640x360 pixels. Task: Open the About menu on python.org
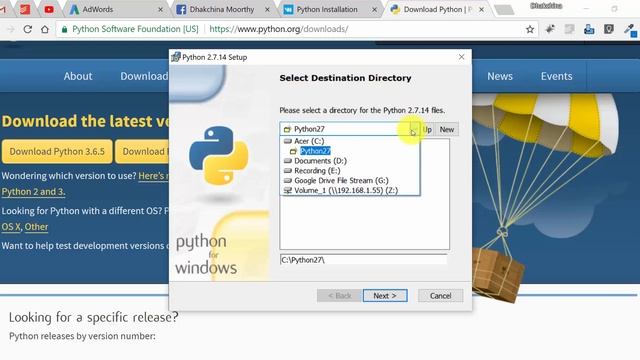(78, 76)
